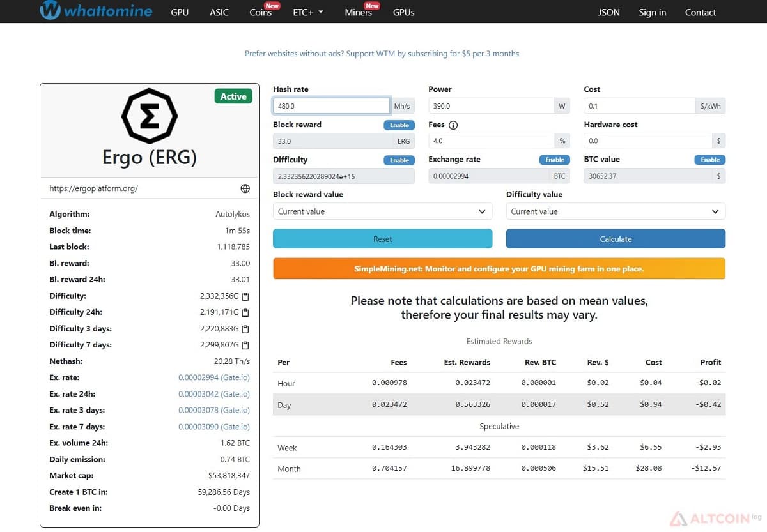Click the WhatToMine logo
This screenshot has width=767, height=532.
[96, 11]
